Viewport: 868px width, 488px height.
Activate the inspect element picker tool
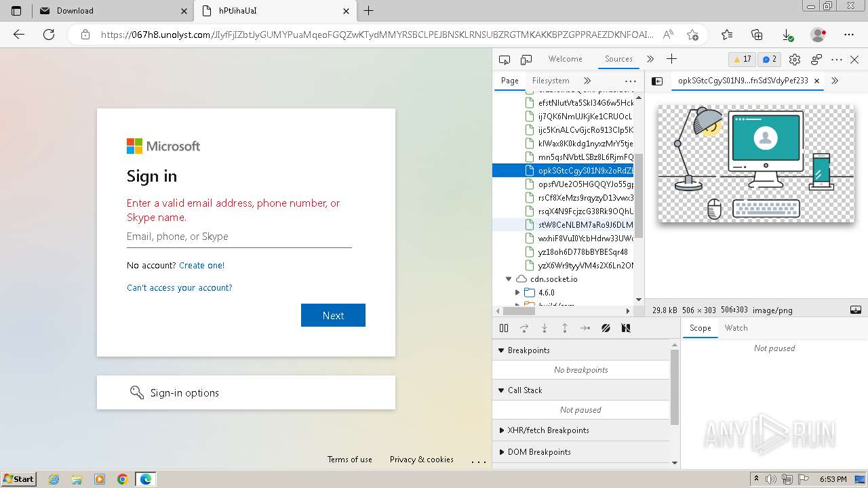pyautogui.click(x=504, y=60)
